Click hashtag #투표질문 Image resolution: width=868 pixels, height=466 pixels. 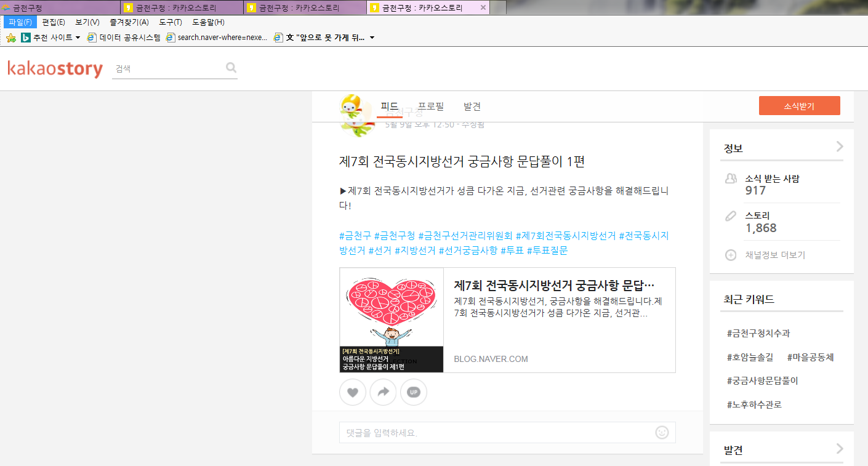[547, 250]
